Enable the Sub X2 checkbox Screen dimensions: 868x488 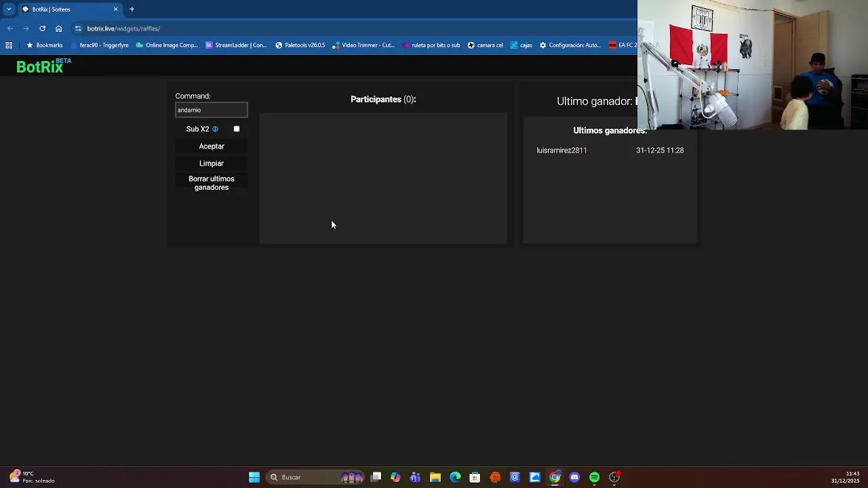click(237, 129)
